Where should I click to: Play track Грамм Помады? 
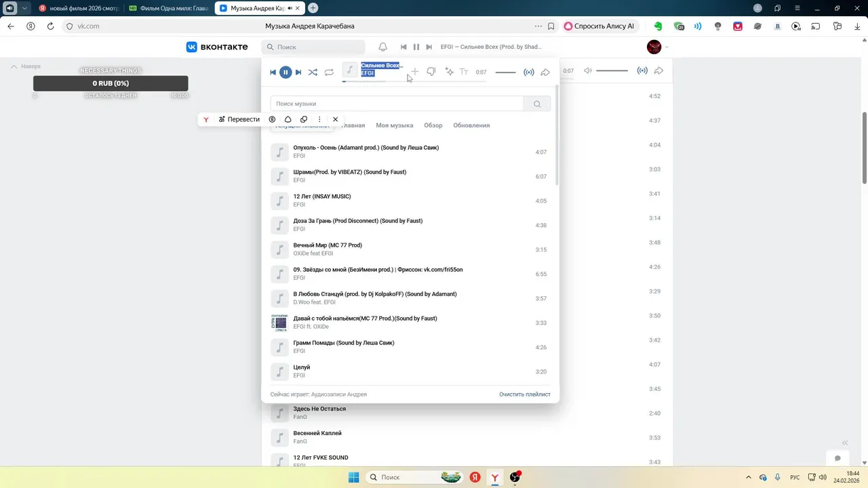pyautogui.click(x=409, y=347)
